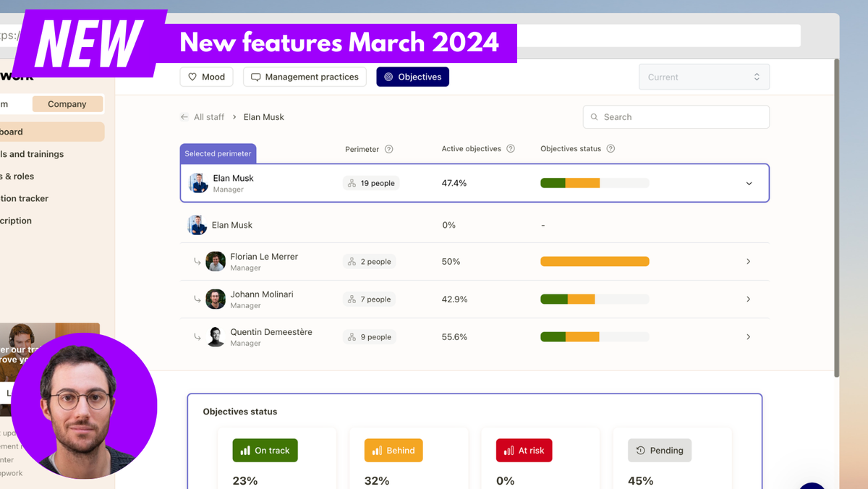Click the At risk red status icon
Image resolution: width=868 pixels, height=489 pixels.
(509, 450)
